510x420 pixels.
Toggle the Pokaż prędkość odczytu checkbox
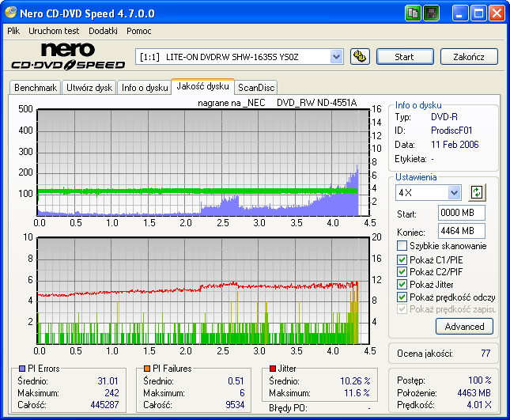pyautogui.click(x=402, y=297)
